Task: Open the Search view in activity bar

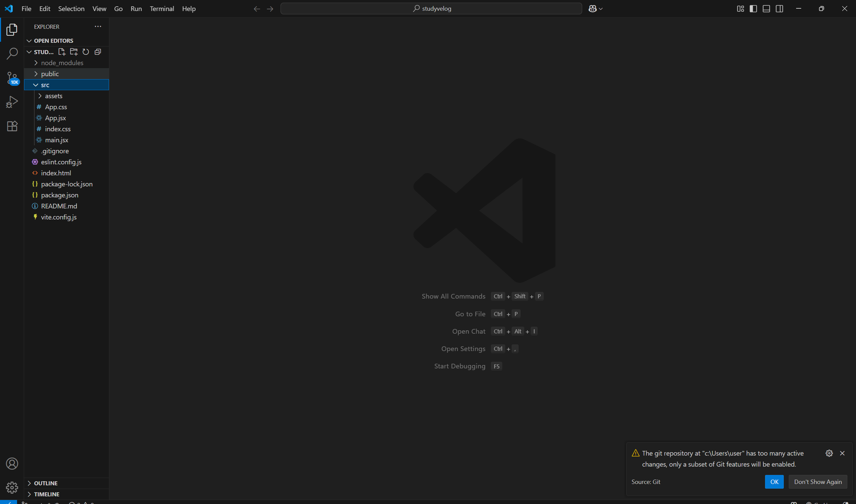Action: click(12, 54)
